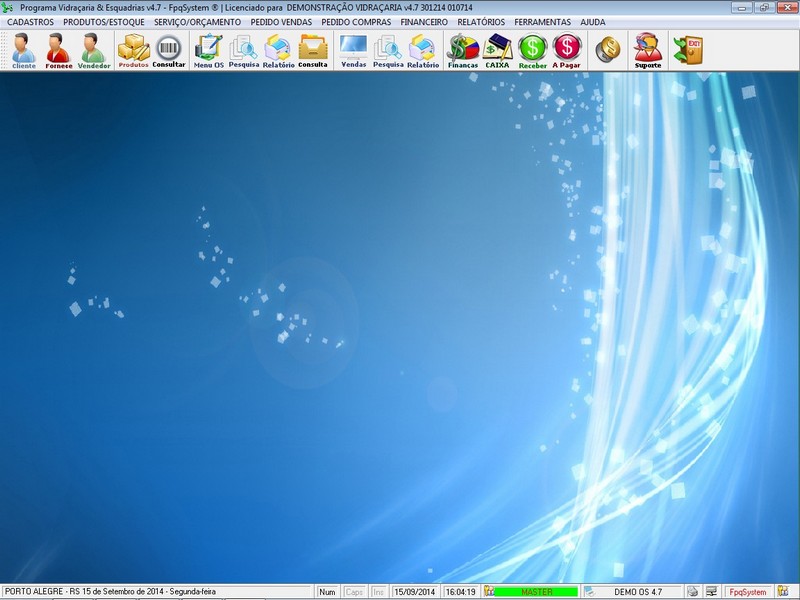Open Menu OS in toolbar
The height and width of the screenshot is (600, 800).
(209, 50)
